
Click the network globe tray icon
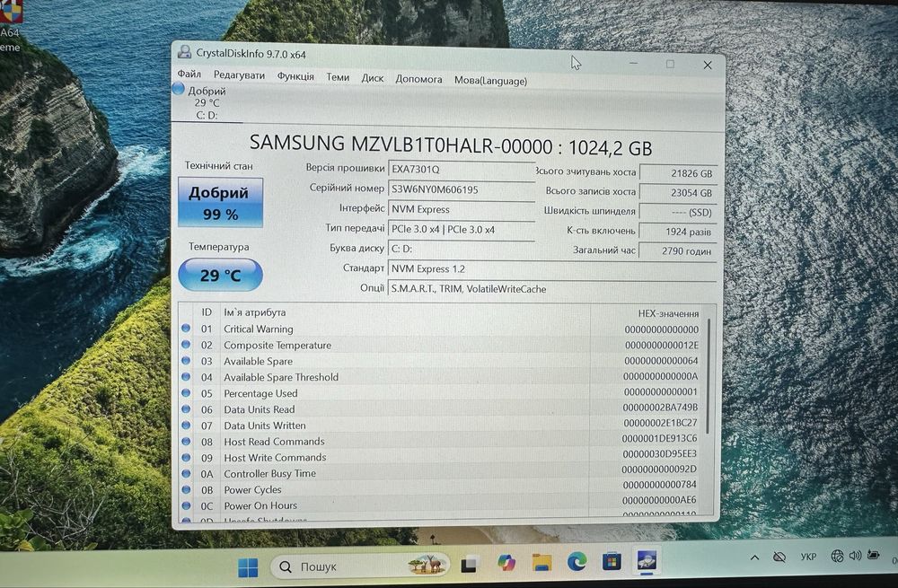[837, 556]
